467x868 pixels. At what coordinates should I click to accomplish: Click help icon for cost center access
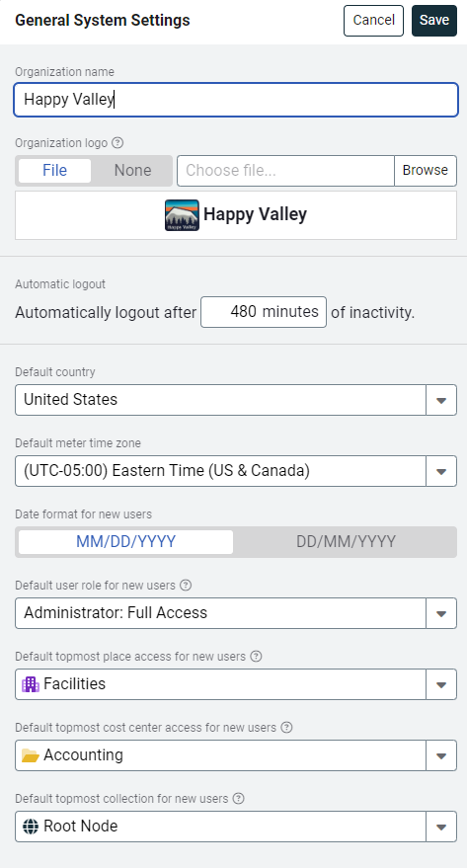pyautogui.click(x=286, y=728)
